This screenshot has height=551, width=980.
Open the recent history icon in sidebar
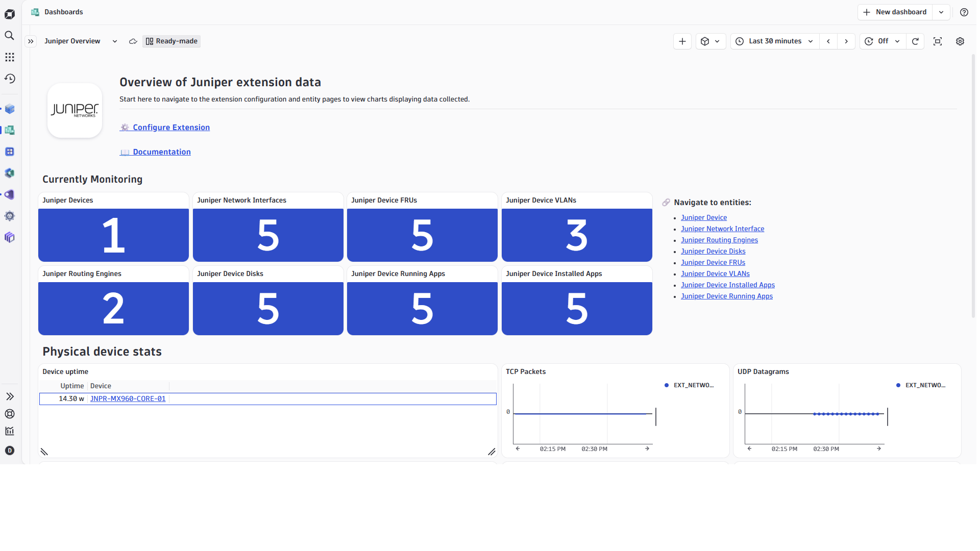point(10,79)
